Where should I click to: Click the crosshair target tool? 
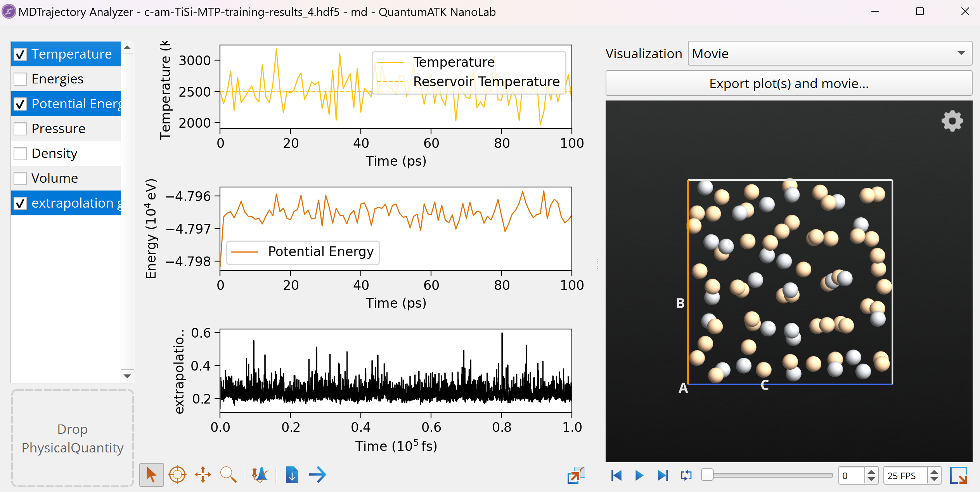click(x=177, y=475)
